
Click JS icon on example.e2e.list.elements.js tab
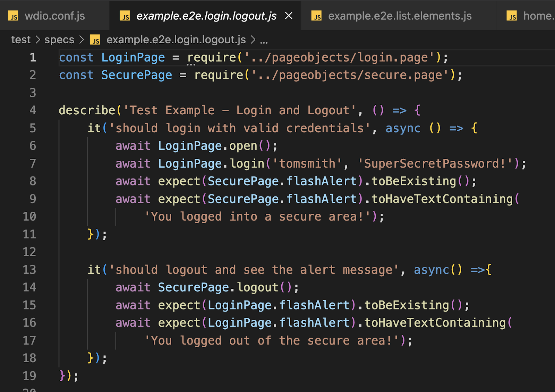pos(317,16)
